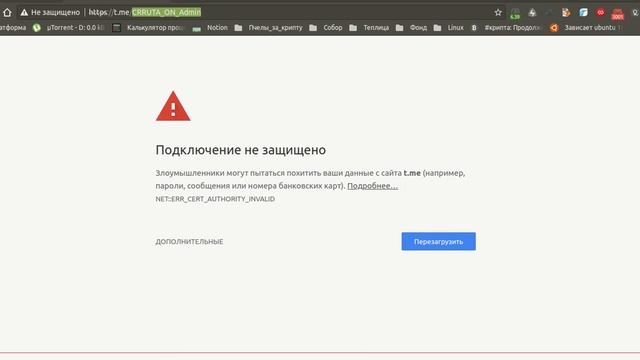
Task: Open the 'Калькулятор' bookmark
Action: point(149,28)
